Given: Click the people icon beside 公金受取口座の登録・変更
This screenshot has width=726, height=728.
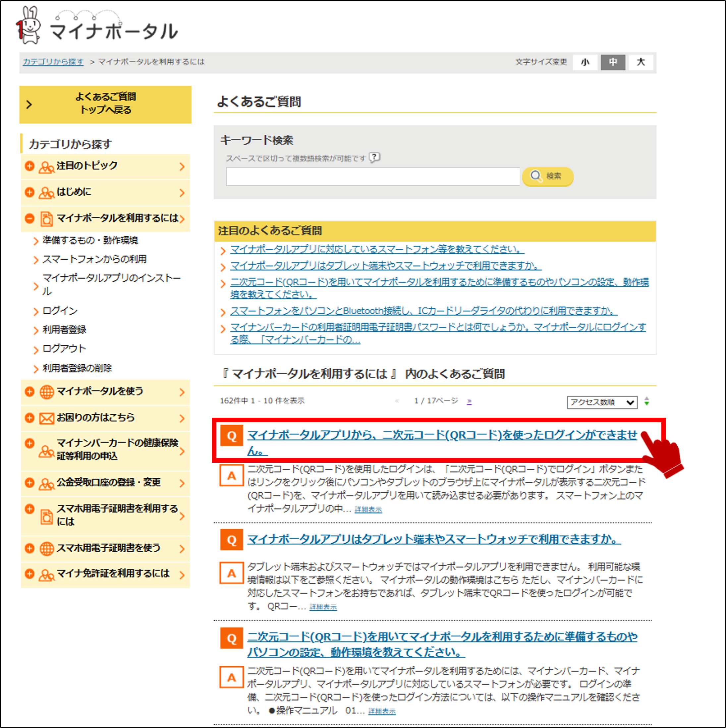Looking at the screenshot, I should click(x=46, y=484).
